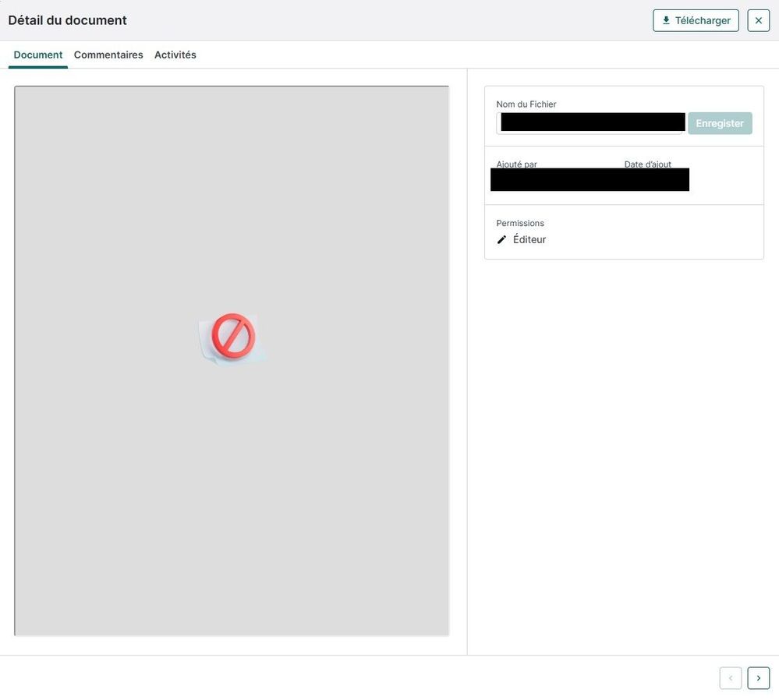
Task: Click the top-left corner of the document preview
Action: [19, 90]
